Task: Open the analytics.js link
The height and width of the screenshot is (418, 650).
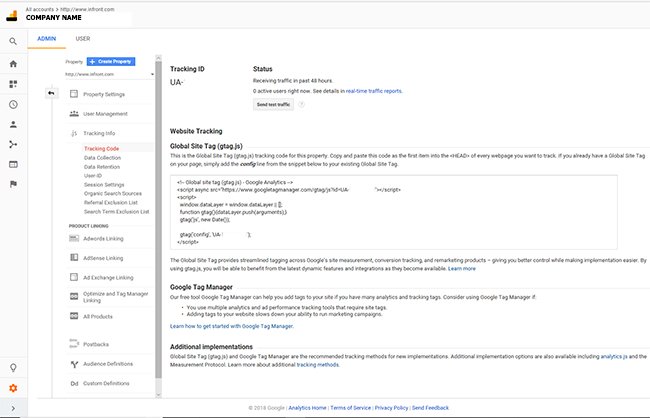Action: pos(614,356)
